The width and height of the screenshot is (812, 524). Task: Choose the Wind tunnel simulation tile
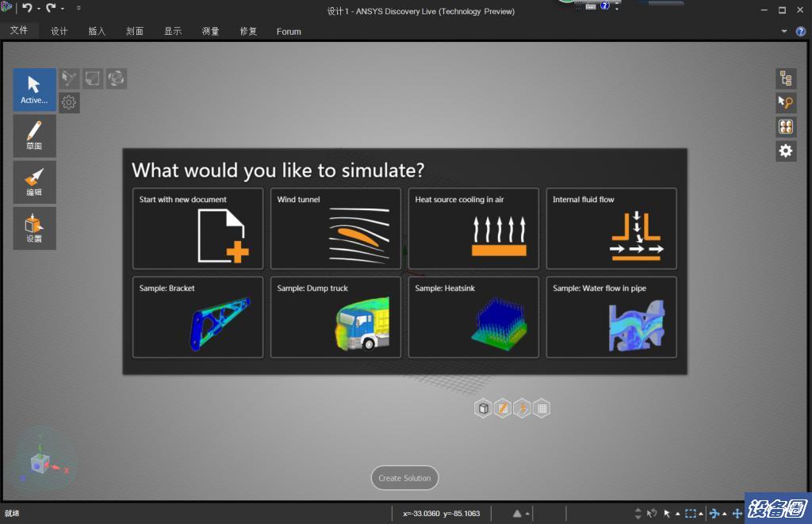[x=335, y=228]
